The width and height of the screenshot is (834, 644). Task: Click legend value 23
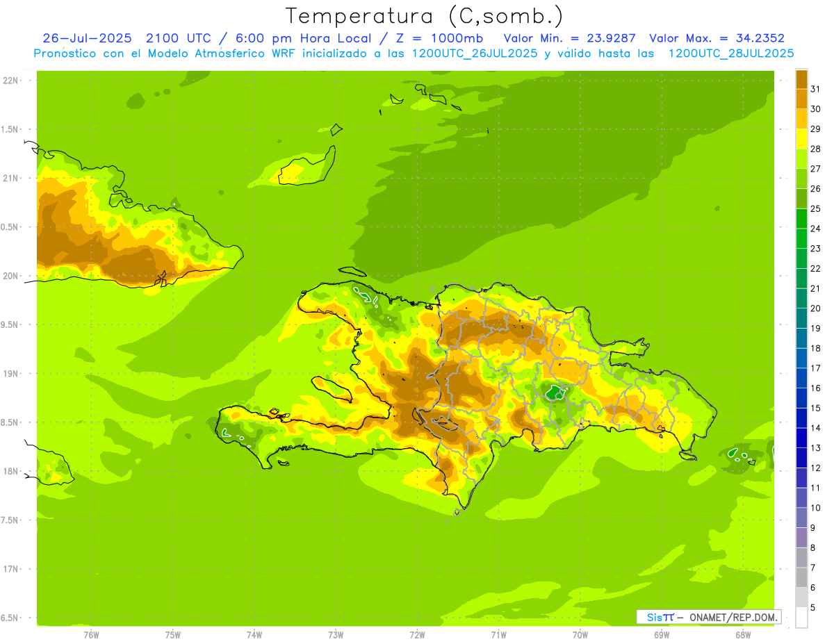[x=815, y=249]
